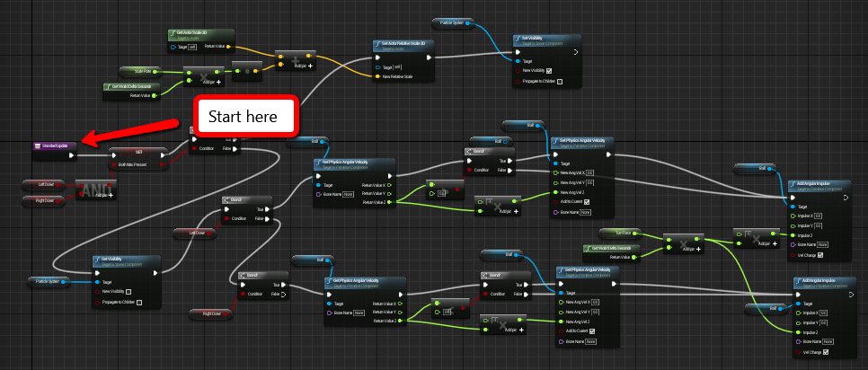
Task: Select the Get World Delta Seconds node near Turn Force
Action: [612, 252]
